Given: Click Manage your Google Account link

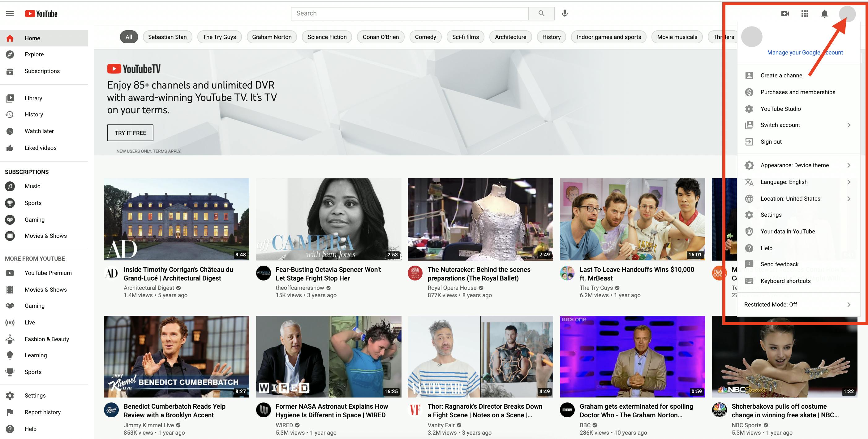Looking at the screenshot, I should tap(805, 52).
